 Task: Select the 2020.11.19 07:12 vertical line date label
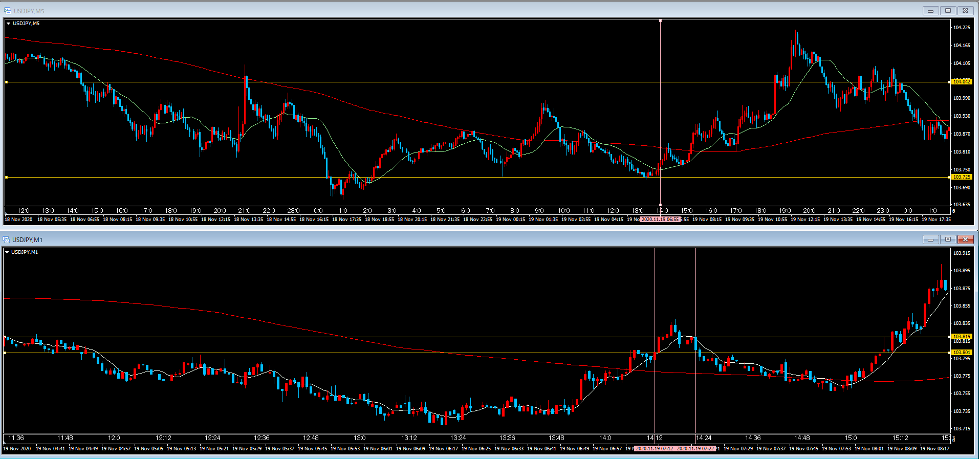pyautogui.click(x=654, y=449)
